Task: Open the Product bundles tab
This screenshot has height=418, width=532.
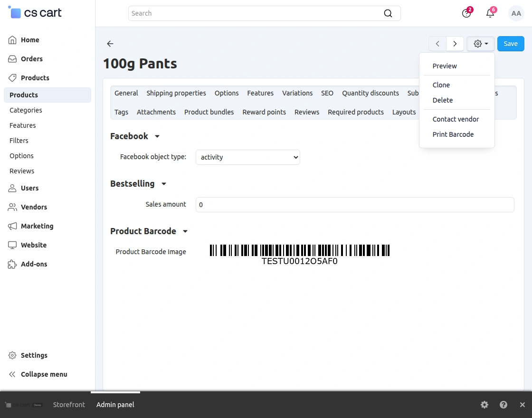Action: coord(209,112)
